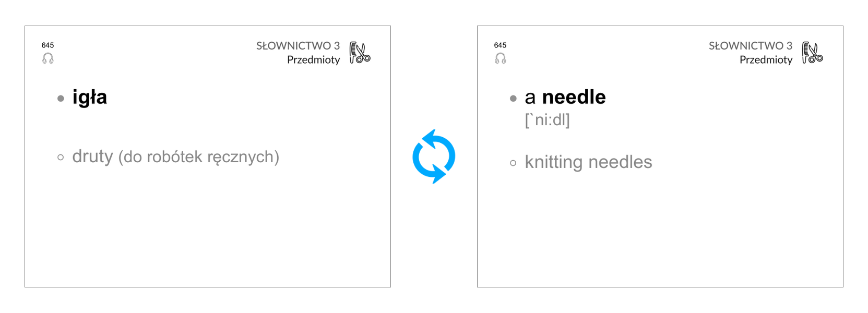Click the blue flip arrows between the cards
This screenshot has width=868, height=313.
tap(434, 156)
